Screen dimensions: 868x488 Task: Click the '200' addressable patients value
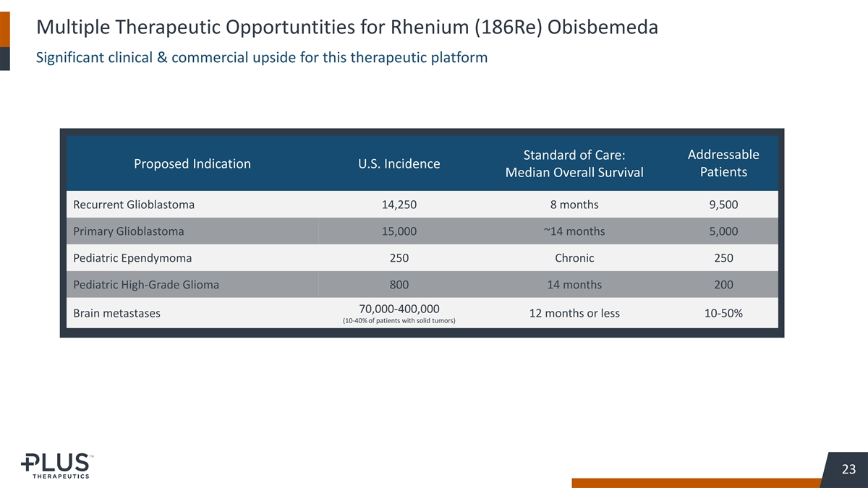723,285
